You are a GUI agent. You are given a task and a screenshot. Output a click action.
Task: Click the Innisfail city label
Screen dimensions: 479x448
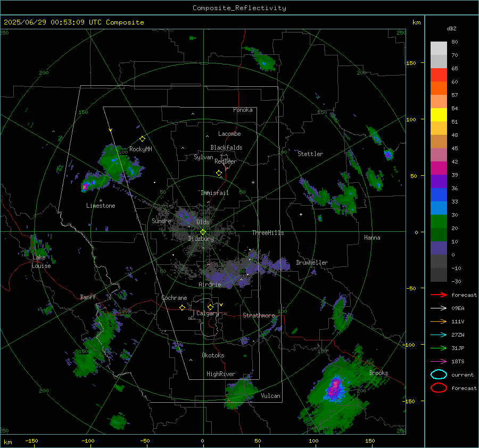[214, 193]
